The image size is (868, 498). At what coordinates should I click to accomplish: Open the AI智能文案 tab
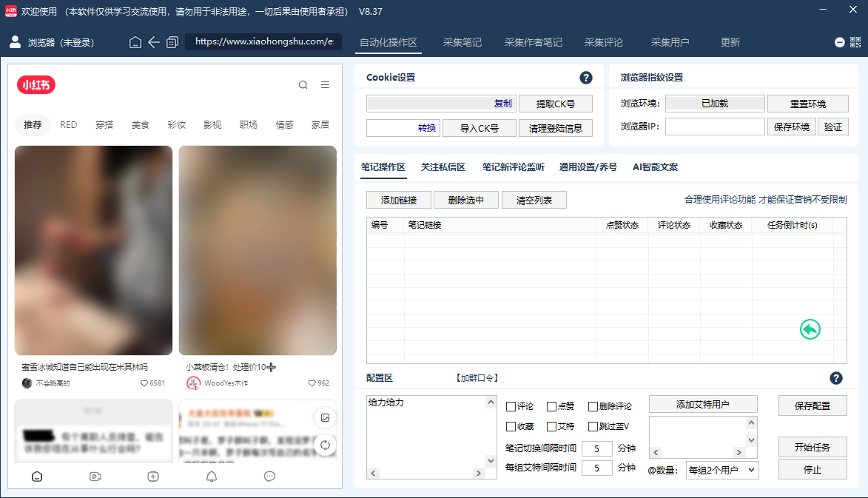655,167
